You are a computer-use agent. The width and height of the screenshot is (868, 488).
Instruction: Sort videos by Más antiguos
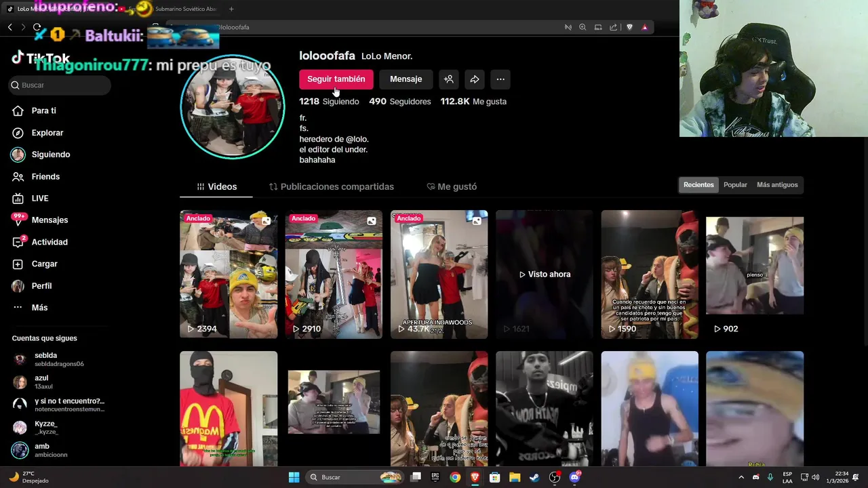click(x=777, y=185)
